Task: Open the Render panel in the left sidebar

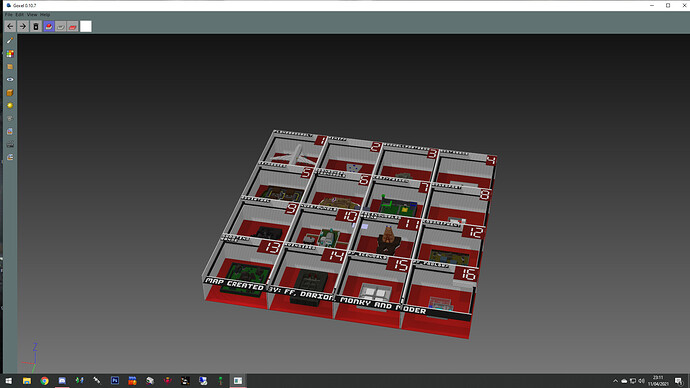Action: 10,145
